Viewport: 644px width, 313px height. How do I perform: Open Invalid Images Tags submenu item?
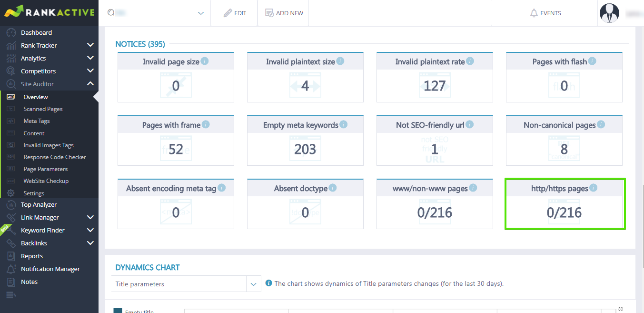point(49,145)
